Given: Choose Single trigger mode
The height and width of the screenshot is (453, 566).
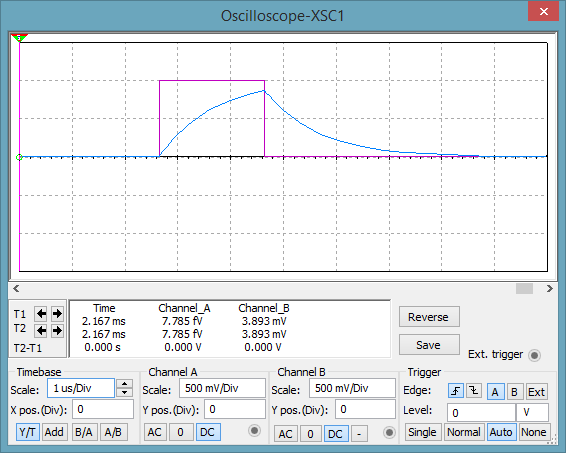Looking at the screenshot, I should tap(423, 432).
